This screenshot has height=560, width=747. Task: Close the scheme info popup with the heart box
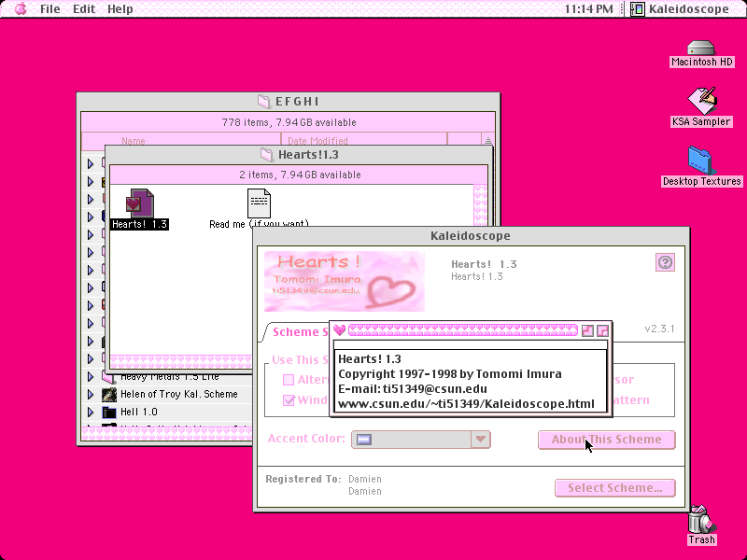(339, 330)
